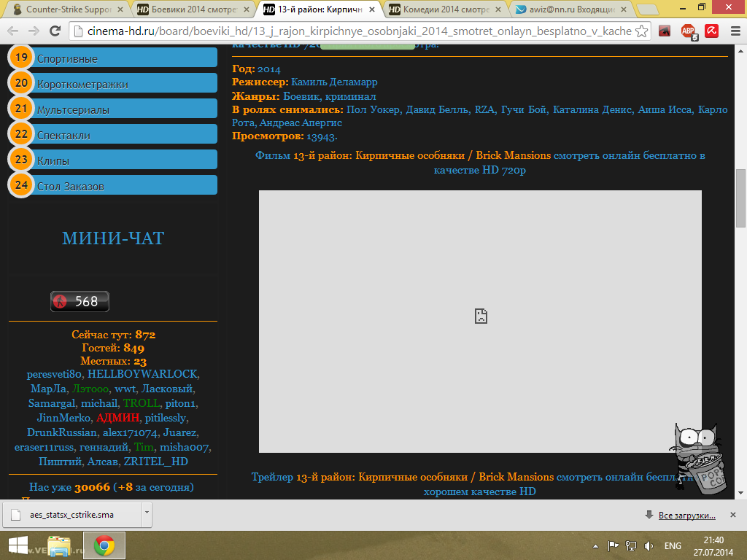Open user JinnMerko profile
The image size is (747, 560).
tap(63, 418)
